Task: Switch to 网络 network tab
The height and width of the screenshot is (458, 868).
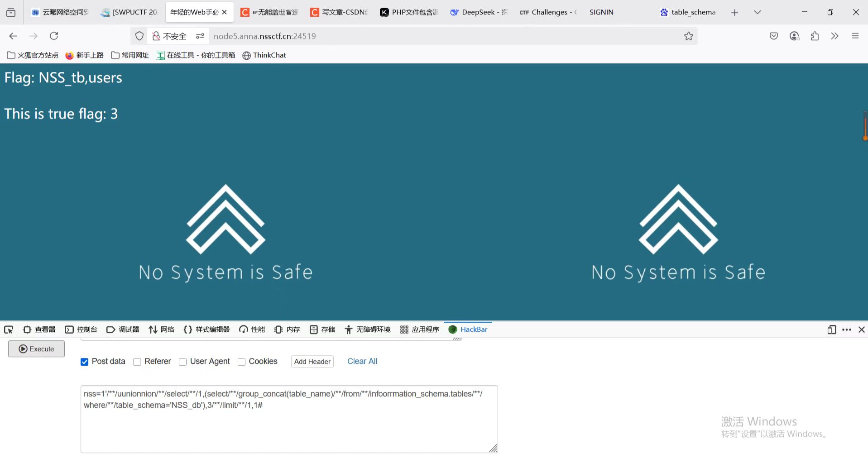Action: [x=161, y=329]
